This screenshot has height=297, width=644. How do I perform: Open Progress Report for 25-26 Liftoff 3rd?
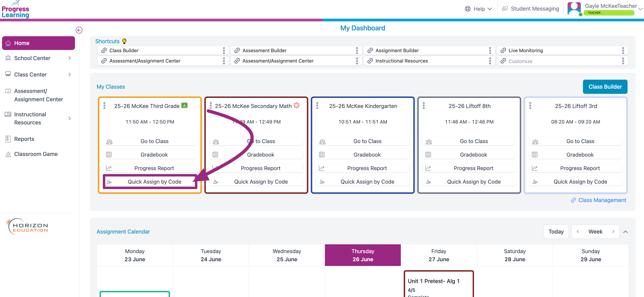[576, 168]
